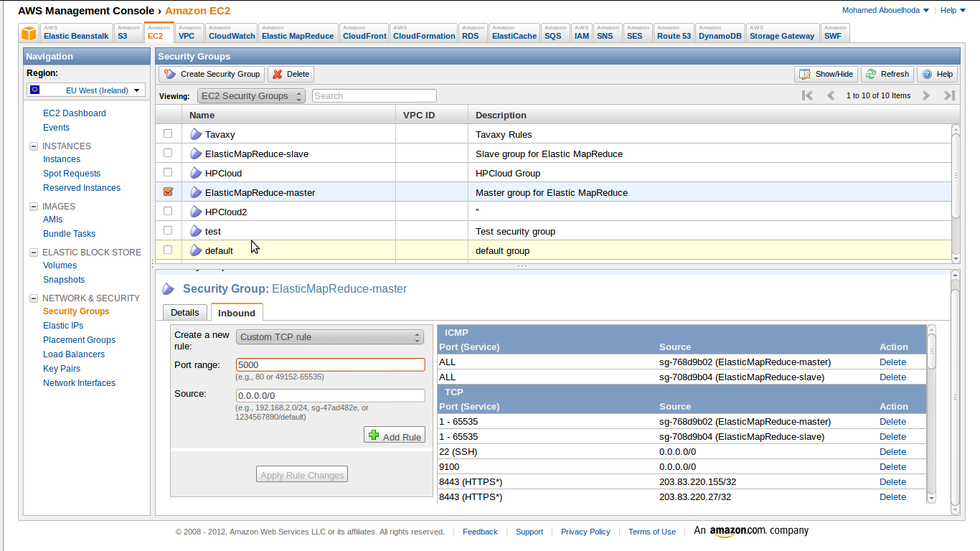Switch to the Route 53 tab
The height and width of the screenshot is (551, 980).
click(674, 32)
